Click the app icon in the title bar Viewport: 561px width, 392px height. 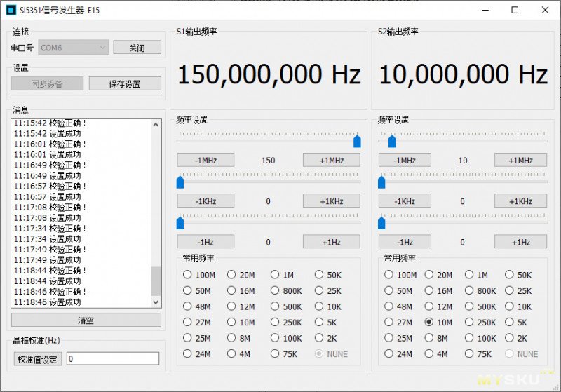tap(11, 11)
